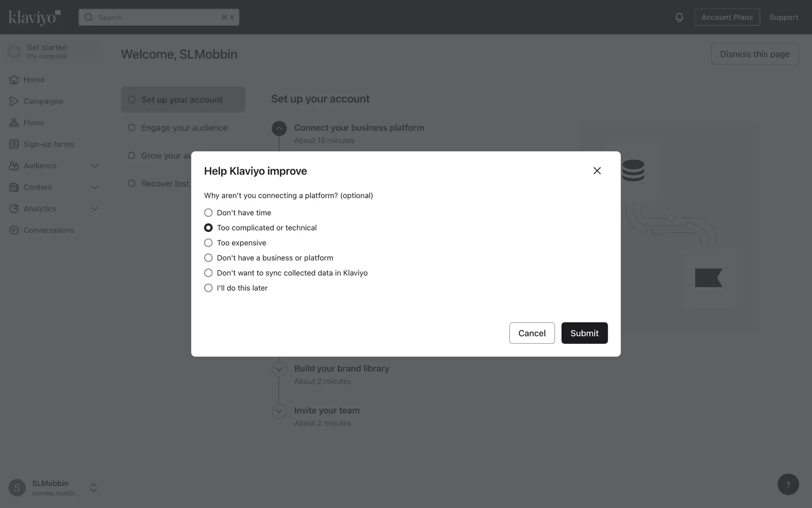Image resolution: width=812 pixels, height=508 pixels.
Task: Click the Sign-up forms icon
Action: [14, 144]
